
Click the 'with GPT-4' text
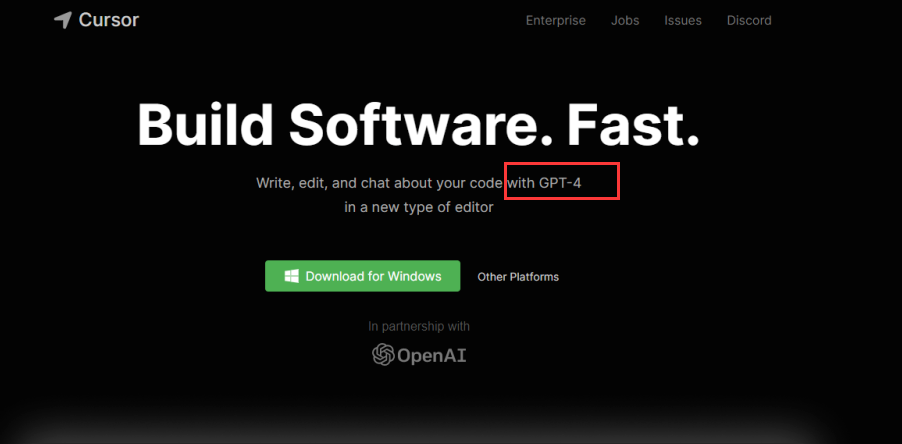click(544, 183)
